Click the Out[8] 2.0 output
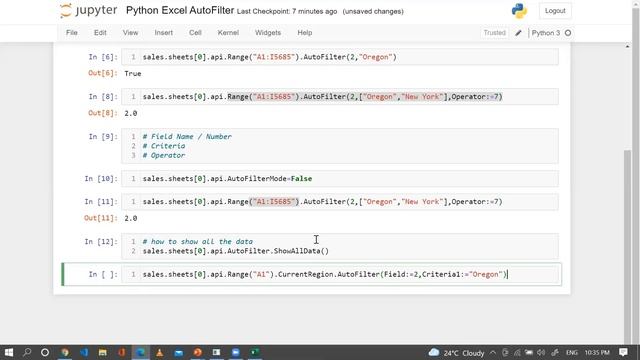This screenshot has width=640, height=360. point(131,113)
